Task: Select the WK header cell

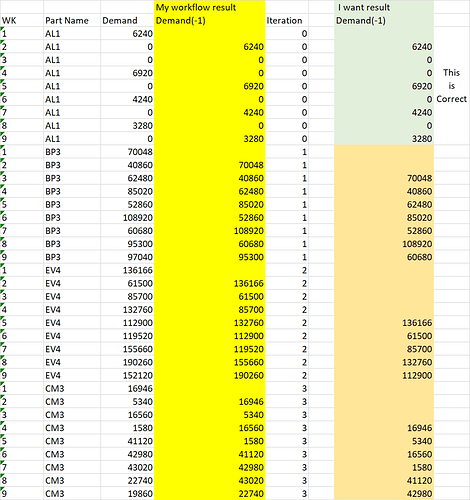Action: coord(21,20)
